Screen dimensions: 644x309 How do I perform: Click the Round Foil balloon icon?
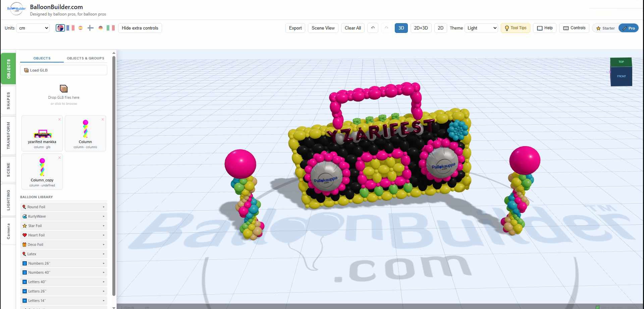(x=24, y=207)
